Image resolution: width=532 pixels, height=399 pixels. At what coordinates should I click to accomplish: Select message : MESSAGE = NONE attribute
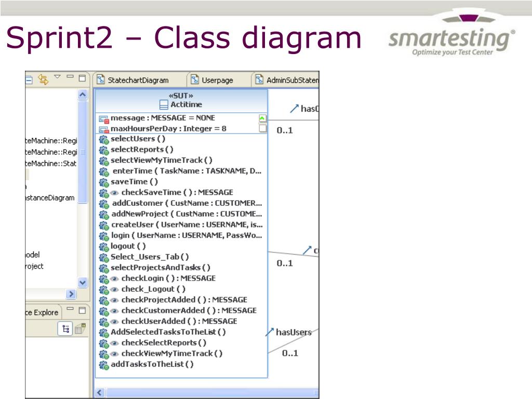pos(163,118)
